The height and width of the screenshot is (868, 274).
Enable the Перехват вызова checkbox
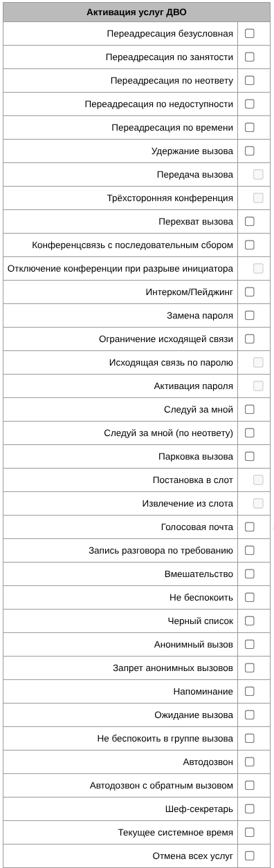click(x=250, y=221)
